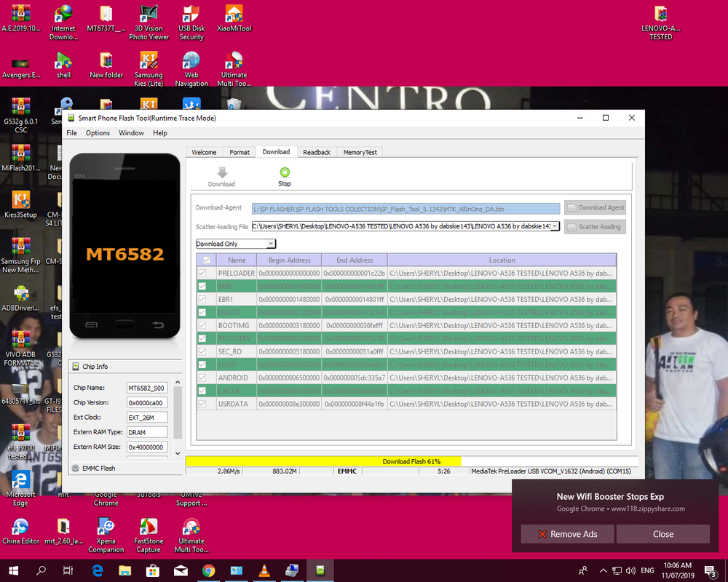
Task: Open taskbar search magnifier
Action: coord(41,570)
